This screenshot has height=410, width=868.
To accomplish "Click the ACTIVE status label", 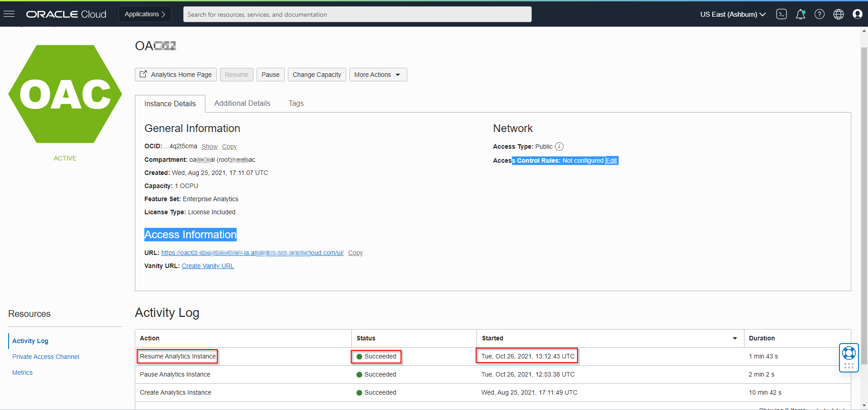I will pos(65,158).
